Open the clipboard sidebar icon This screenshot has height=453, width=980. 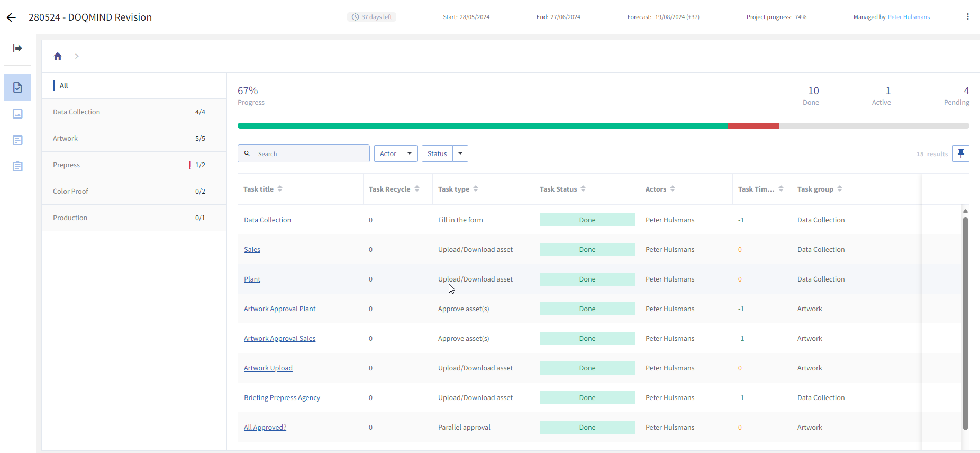point(17,167)
